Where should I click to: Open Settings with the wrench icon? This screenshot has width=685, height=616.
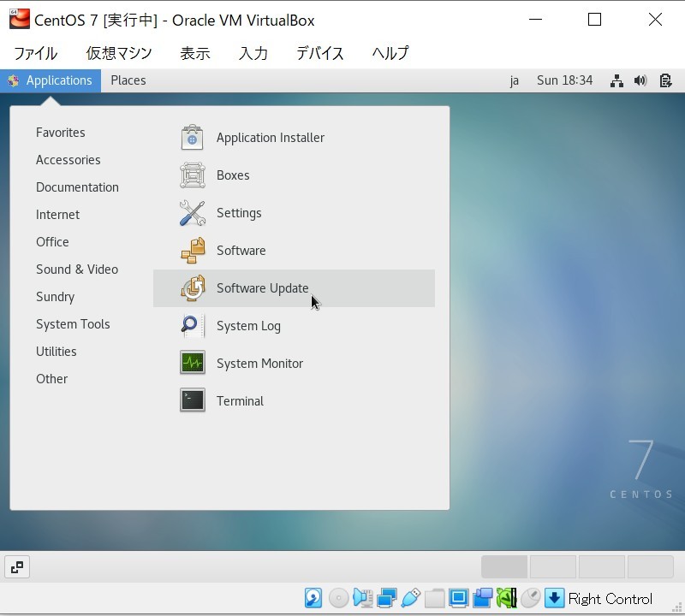coord(294,213)
